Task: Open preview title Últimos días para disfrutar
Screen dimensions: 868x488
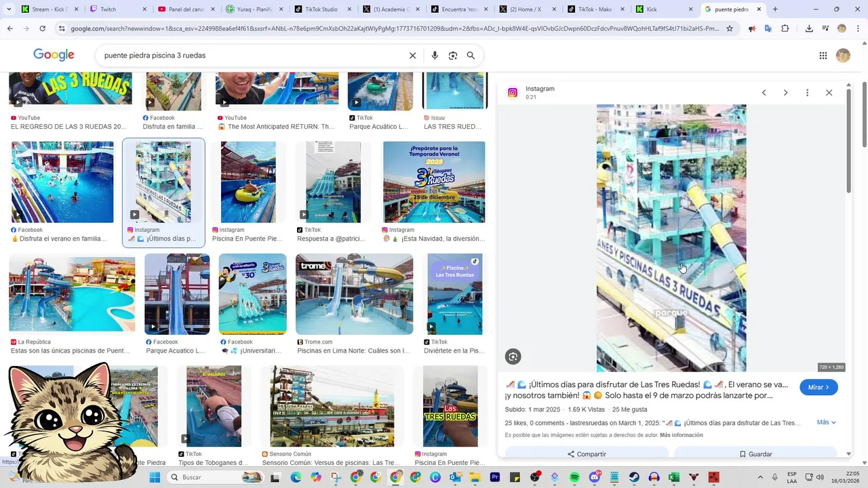Action: coord(647,390)
